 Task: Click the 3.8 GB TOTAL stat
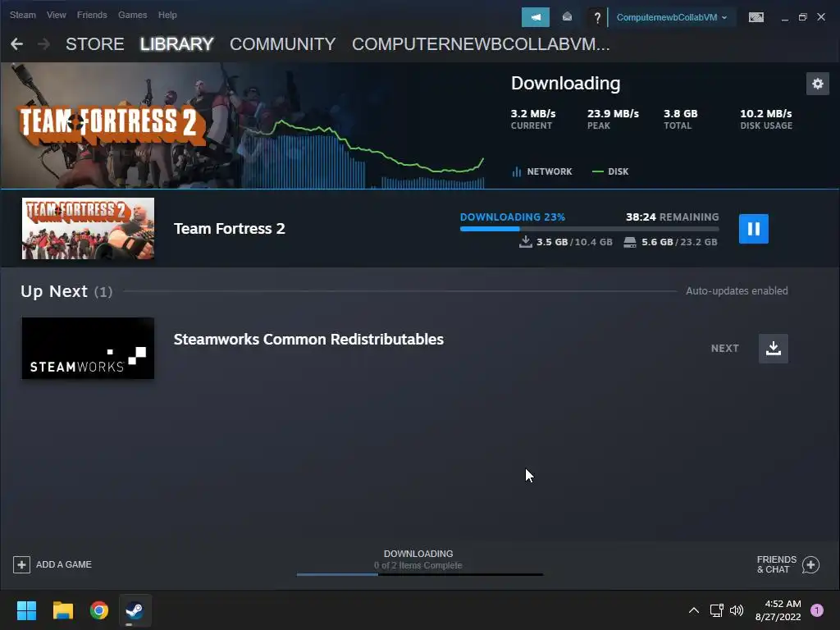[x=680, y=119]
